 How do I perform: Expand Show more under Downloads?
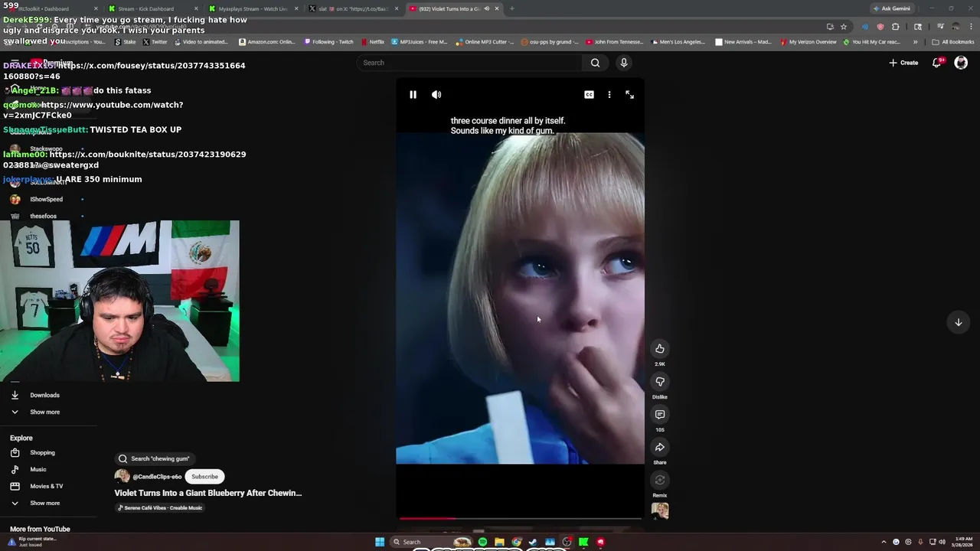point(44,412)
